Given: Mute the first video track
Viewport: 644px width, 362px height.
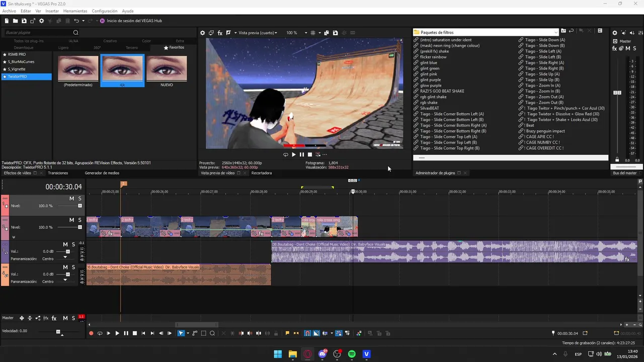Looking at the screenshot, I should pos(71,199).
